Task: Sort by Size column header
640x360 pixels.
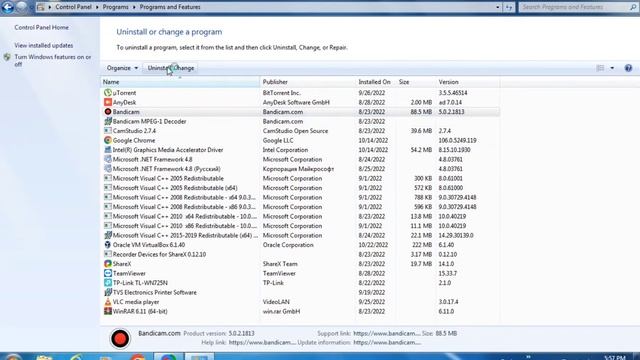Action: [416, 82]
